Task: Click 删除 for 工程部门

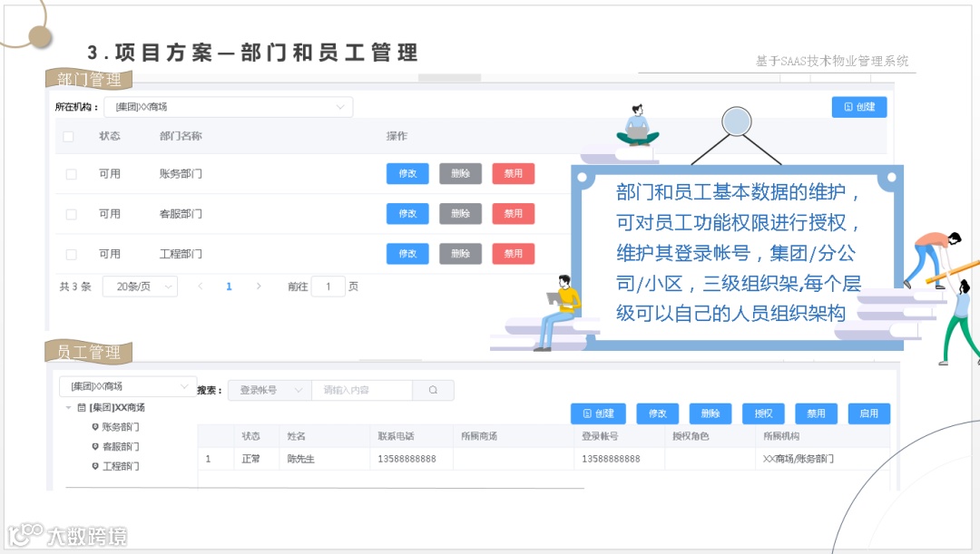Action: (x=461, y=254)
